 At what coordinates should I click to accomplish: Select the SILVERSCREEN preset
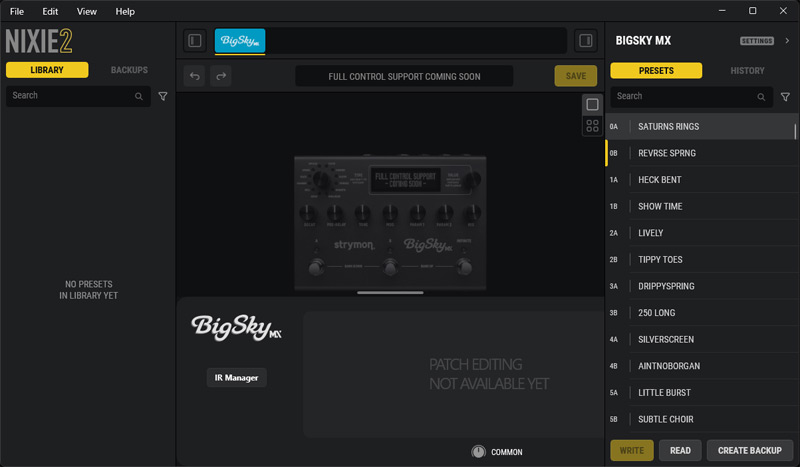[666, 339]
